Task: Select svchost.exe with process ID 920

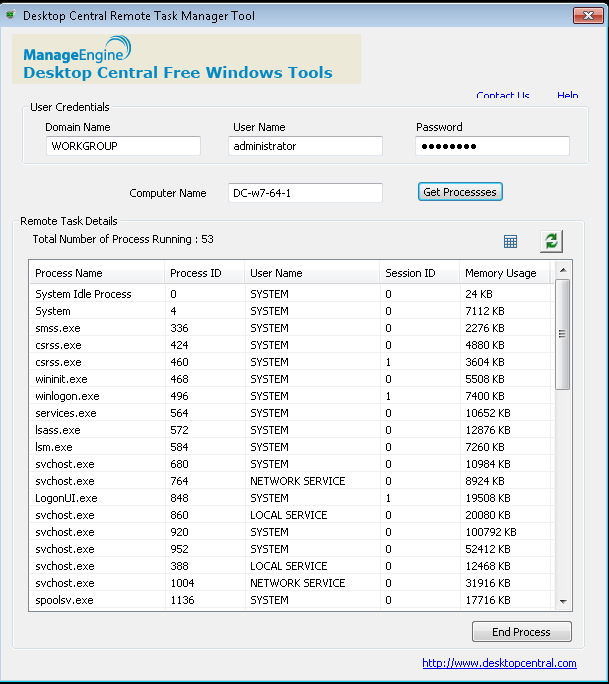Action: (291, 532)
